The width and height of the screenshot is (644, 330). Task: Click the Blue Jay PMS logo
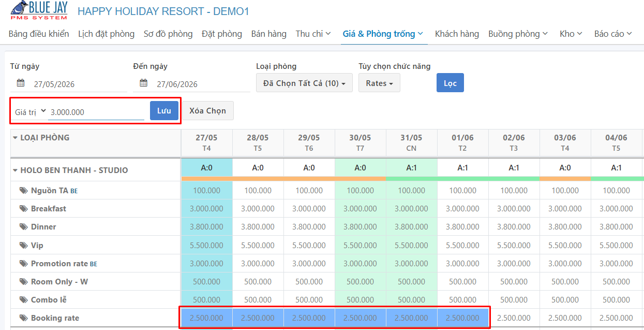(39, 10)
